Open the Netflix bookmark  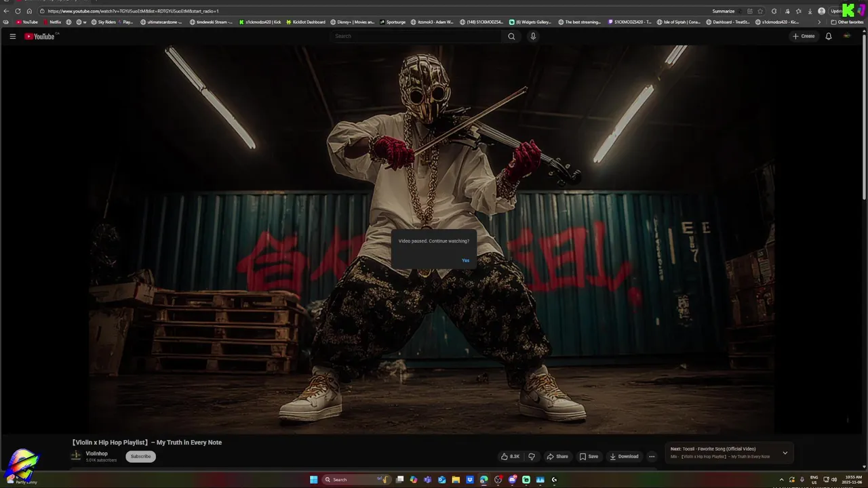click(52, 22)
